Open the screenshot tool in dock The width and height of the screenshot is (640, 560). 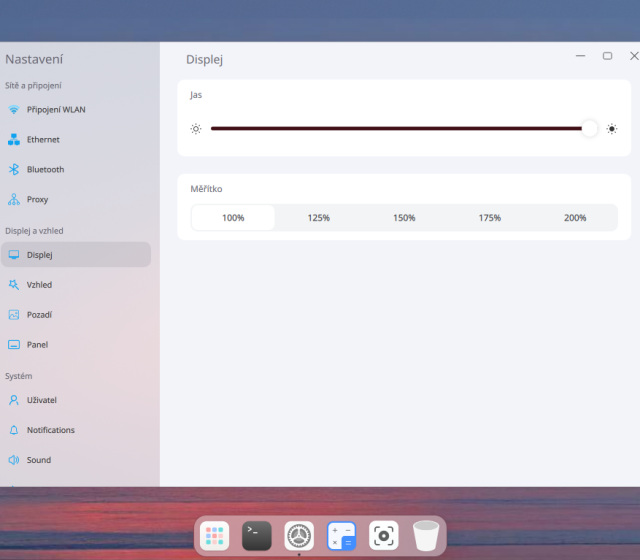pyautogui.click(x=384, y=536)
